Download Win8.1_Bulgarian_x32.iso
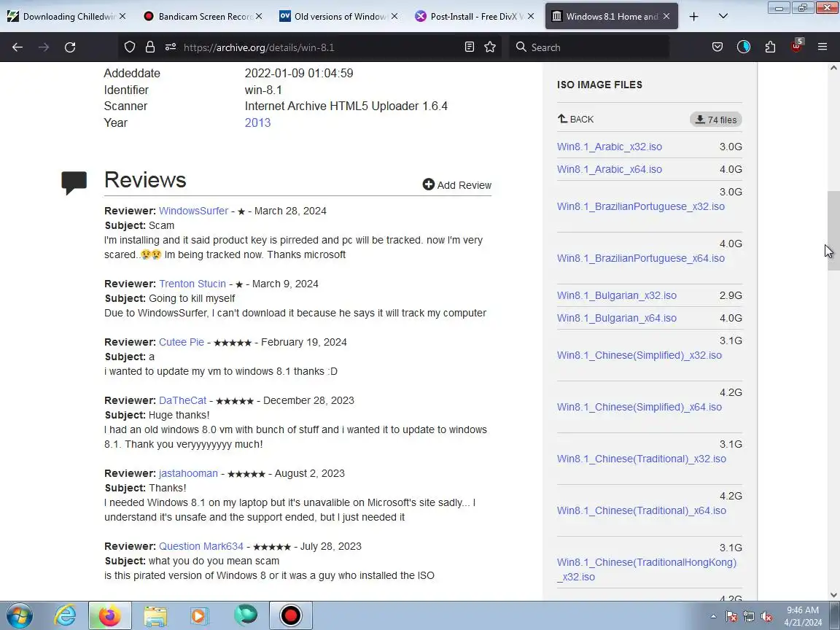The height and width of the screenshot is (630, 840). pyautogui.click(x=617, y=295)
